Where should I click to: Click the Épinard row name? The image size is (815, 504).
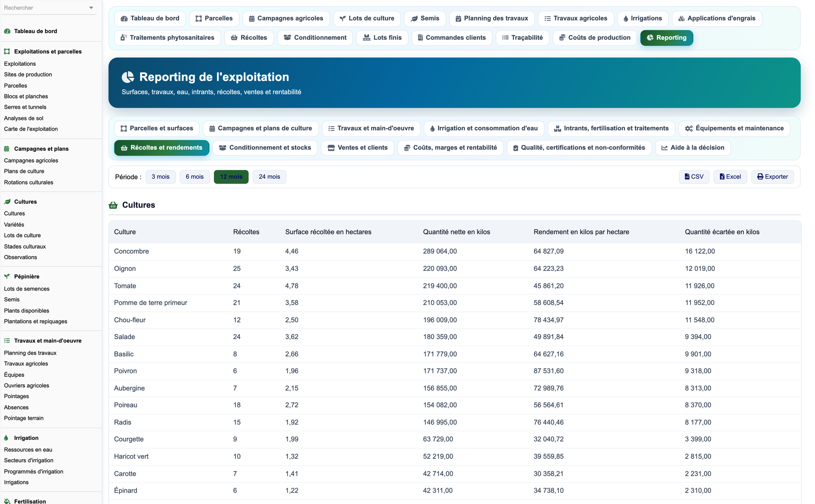click(x=126, y=491)
